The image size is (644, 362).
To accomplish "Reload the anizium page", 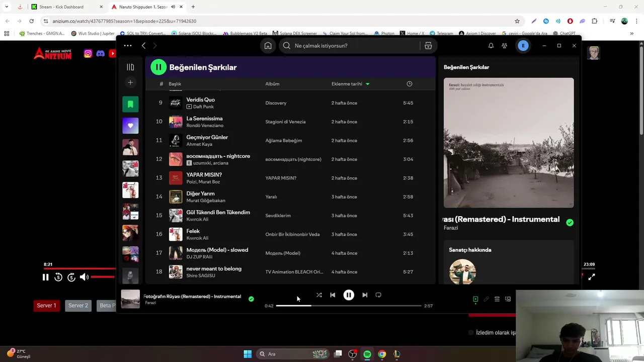I will [x=31, y=21].
